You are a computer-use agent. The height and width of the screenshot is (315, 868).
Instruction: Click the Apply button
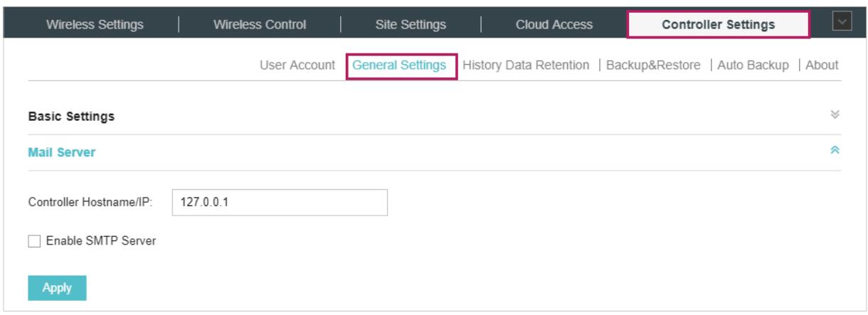[x=57, y=287]
